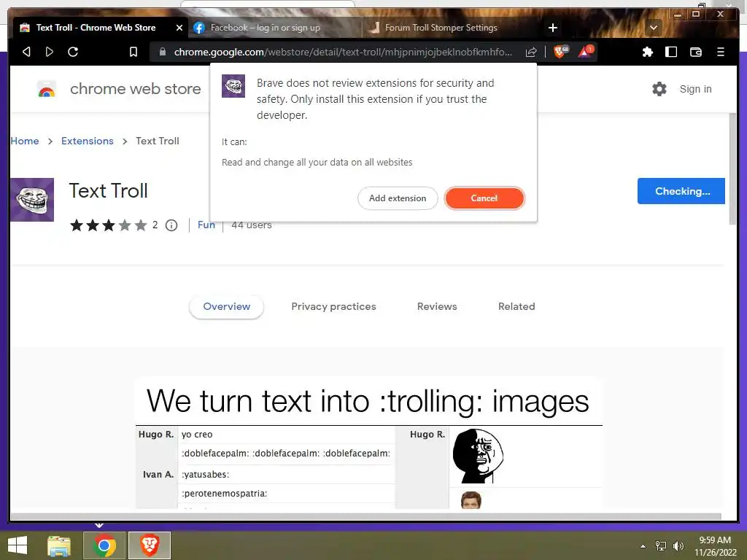
Task: Toggle the sidebar panel icon
Action: (671, 52)
